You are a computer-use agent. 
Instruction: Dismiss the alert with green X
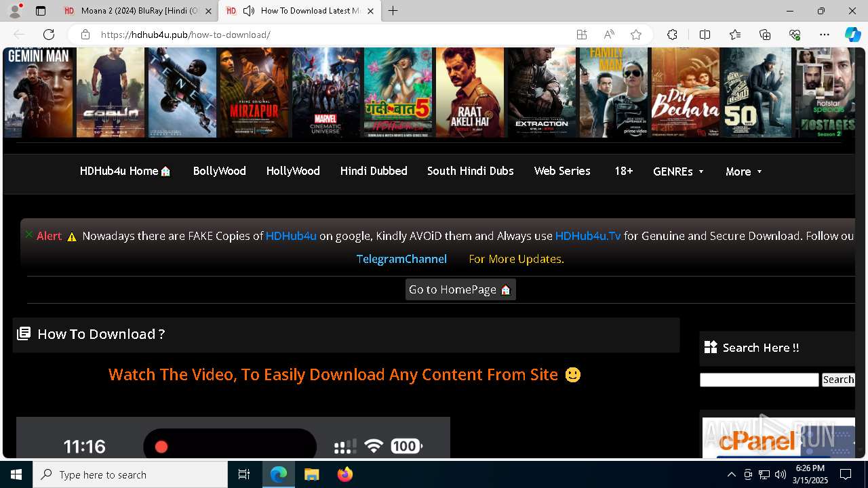click(x=29, y=235)
